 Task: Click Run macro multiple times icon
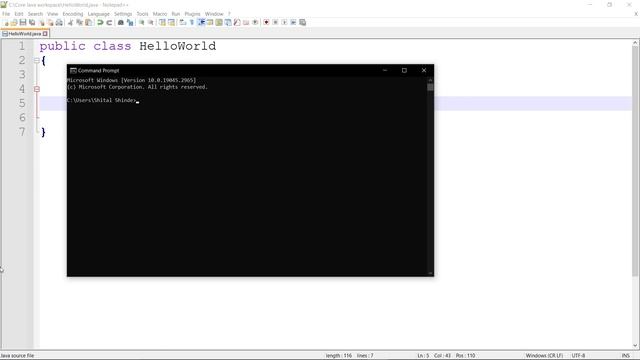tap(293, 22)
